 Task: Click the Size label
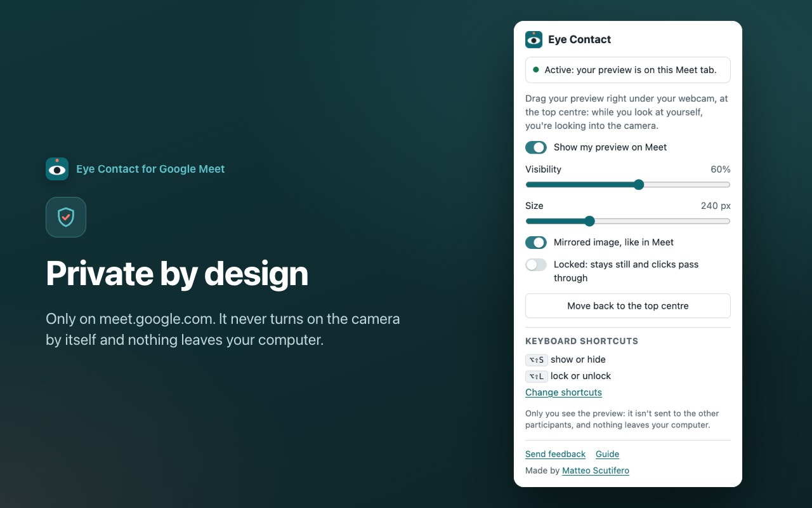tap(534, 206)
